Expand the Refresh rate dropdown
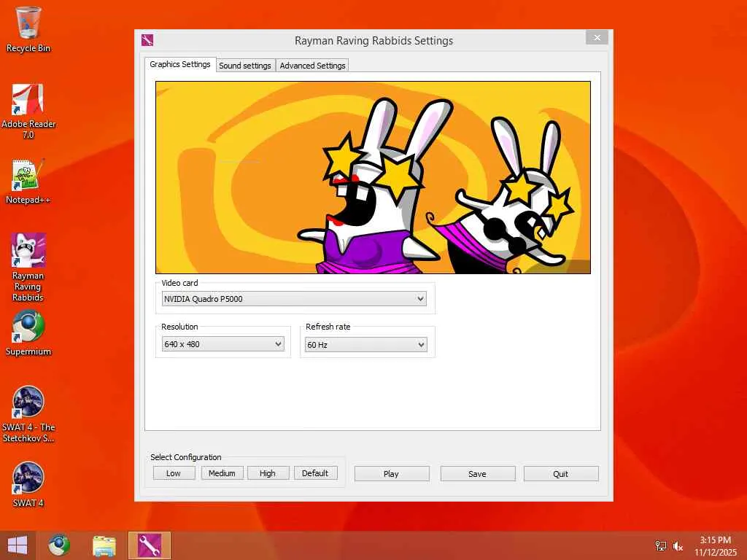 click(366, 344)
